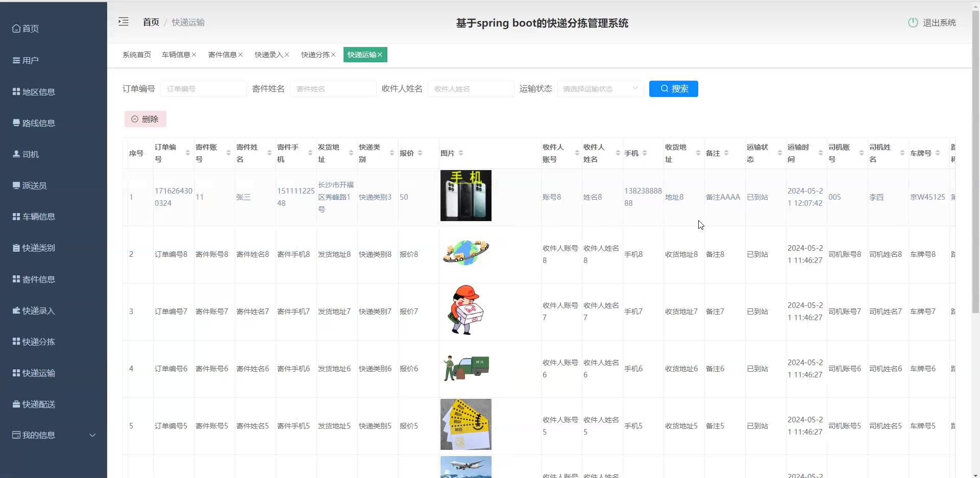
Task: Click the pink 删除 button
Action: point(145,119)
